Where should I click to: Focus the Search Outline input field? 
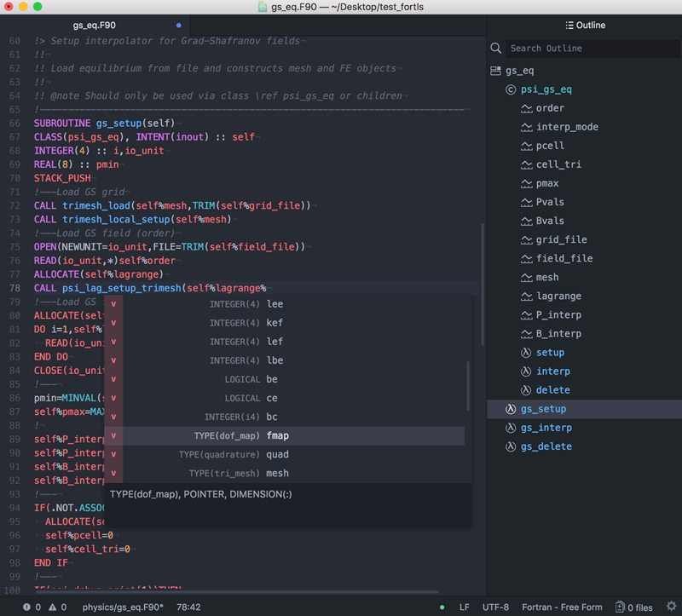click(588, 49)
